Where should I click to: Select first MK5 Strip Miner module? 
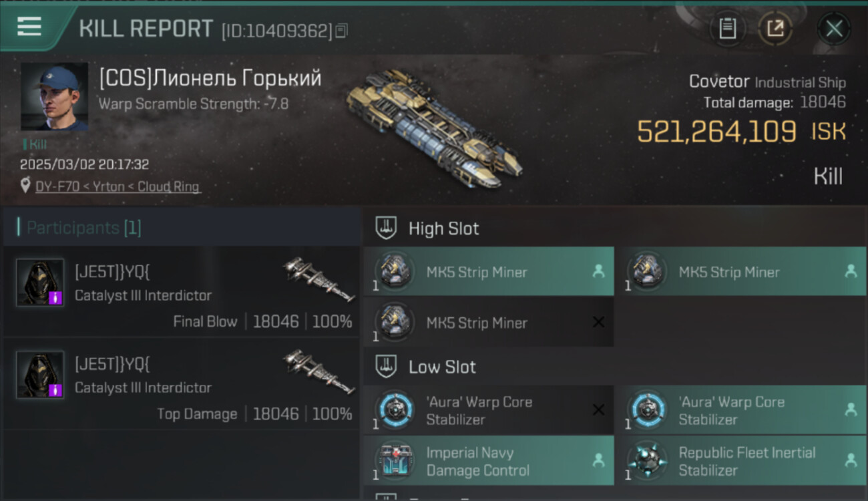(489, 272)
